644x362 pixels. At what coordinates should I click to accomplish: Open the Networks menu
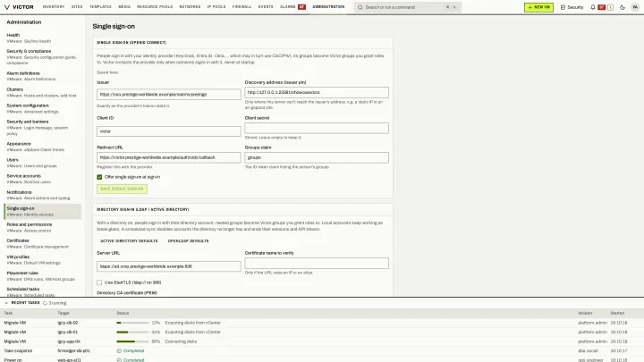(x=190, y=7)
